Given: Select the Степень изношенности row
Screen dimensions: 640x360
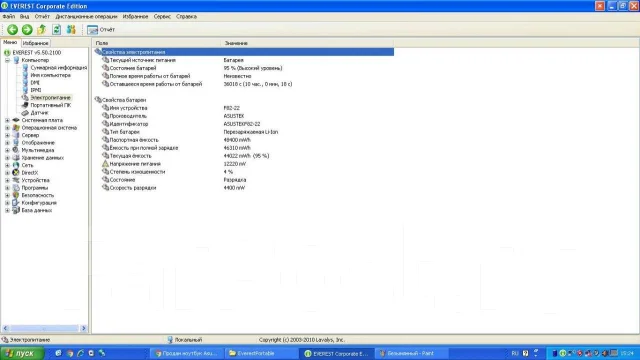Looking at the screenshot, I should pos(244,172).
